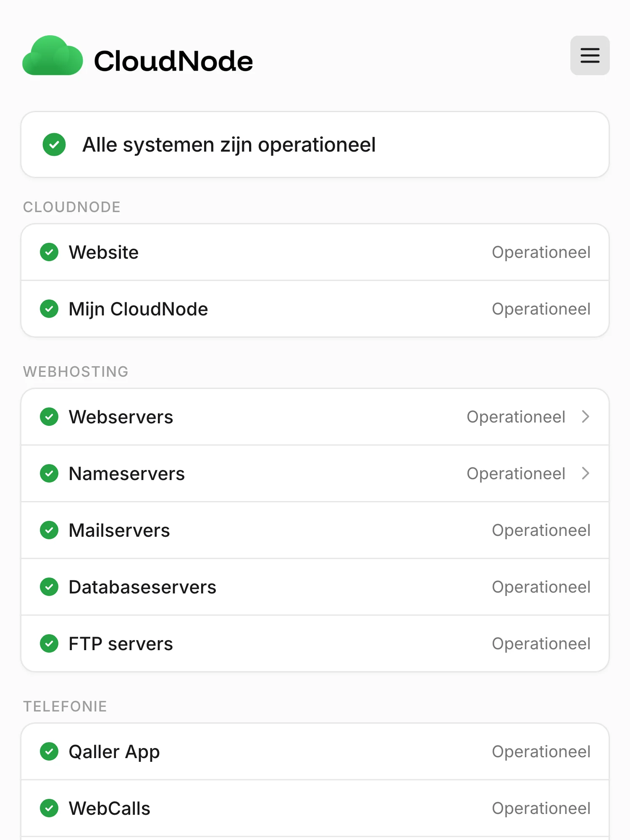Click Operationeel status in the Nameservers row
Viewport: 630px width, 840px height.
click(516, 474)
